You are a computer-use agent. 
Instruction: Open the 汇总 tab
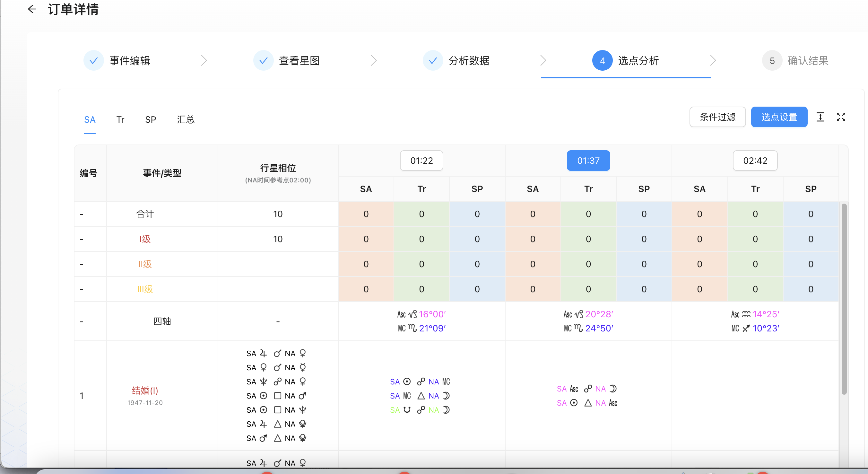(x=186, y=120)
